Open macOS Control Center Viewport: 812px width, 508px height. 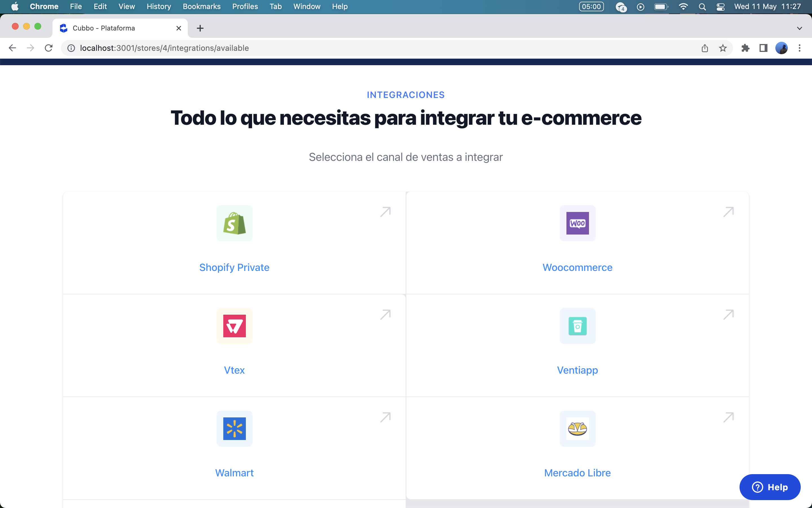click(x=720, y=7)
